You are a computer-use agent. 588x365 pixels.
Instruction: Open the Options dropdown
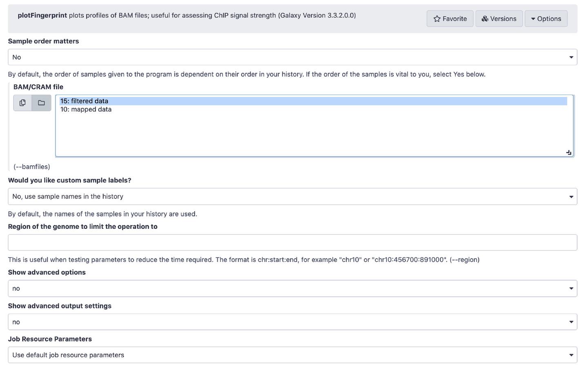coord(546,19)
